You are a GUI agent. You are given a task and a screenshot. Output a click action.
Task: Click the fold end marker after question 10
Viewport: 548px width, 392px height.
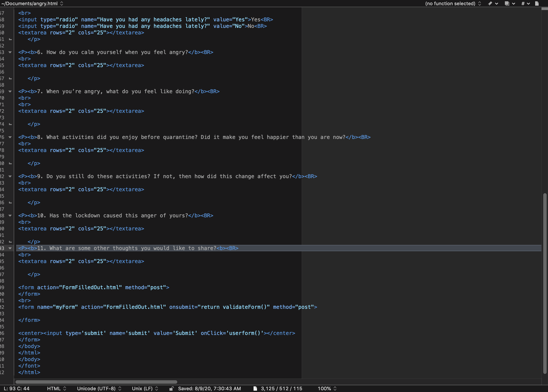[10, 242]
